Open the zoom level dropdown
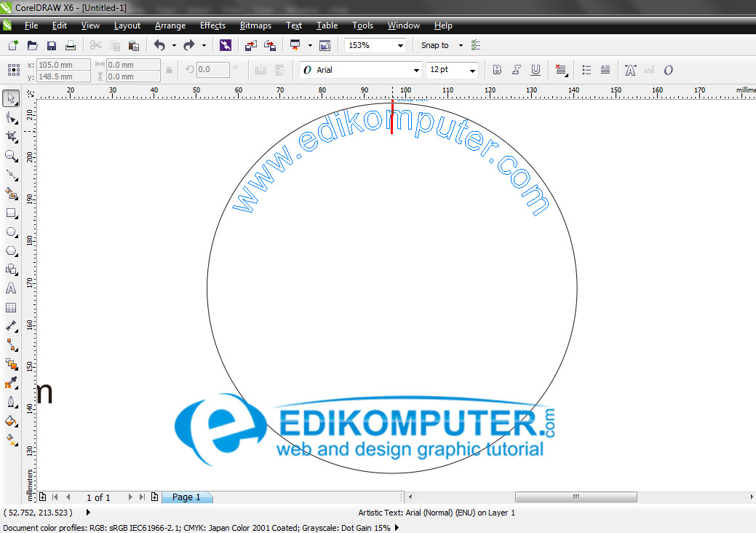 coord(399,44)
